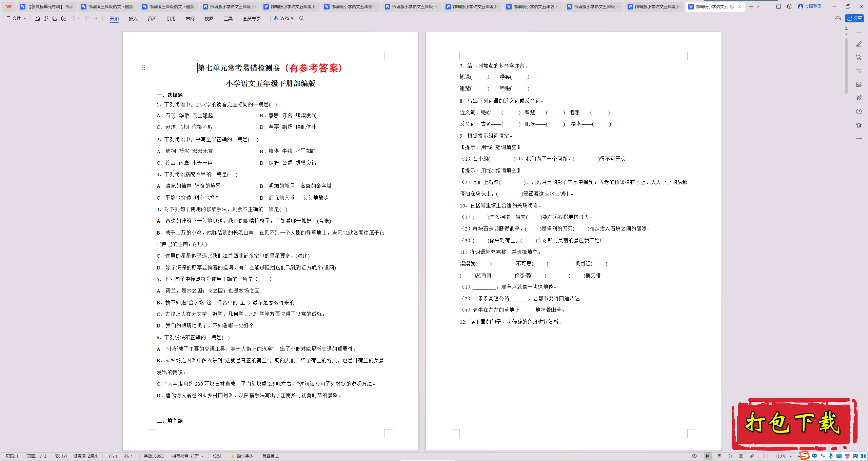
Task: Click the Print icon
Action: 55,18
